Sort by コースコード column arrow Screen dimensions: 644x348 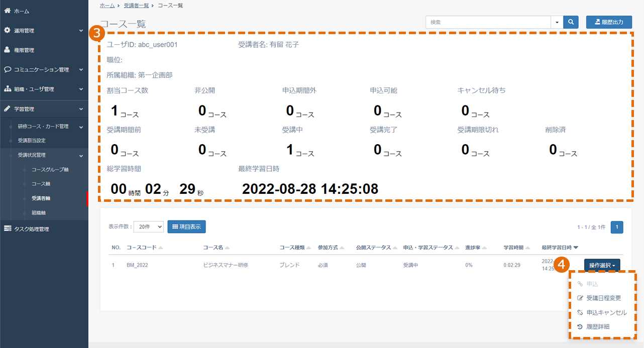pos(161,248)
